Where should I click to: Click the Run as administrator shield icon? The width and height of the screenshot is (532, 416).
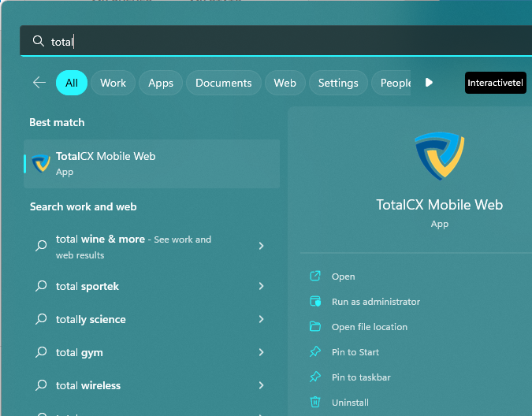point(315,301)
